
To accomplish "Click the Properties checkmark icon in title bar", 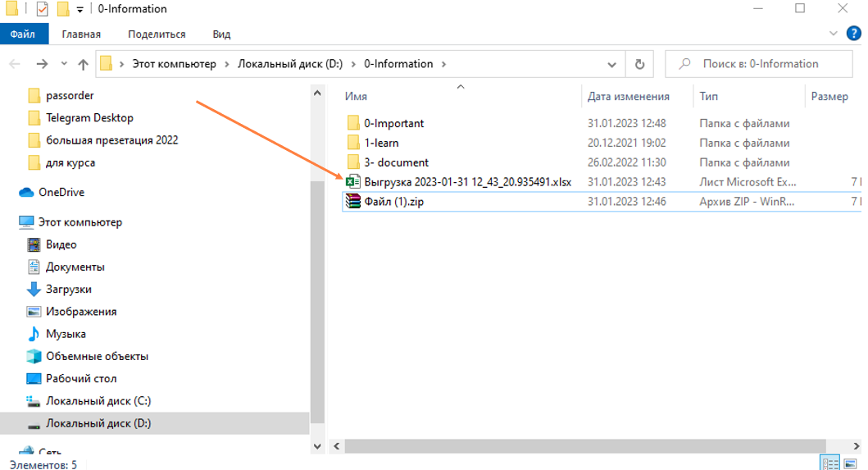I will pos(42,9).
